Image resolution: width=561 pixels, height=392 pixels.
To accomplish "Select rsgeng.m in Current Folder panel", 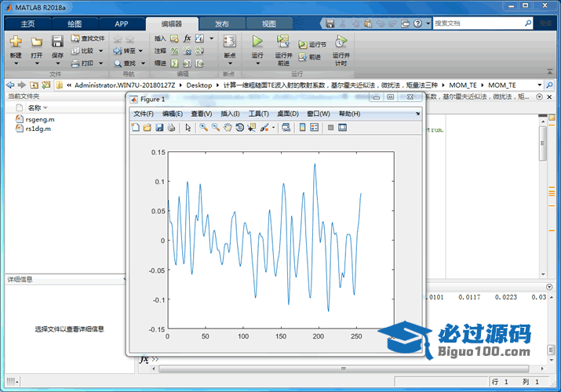I will click(35, 119).
